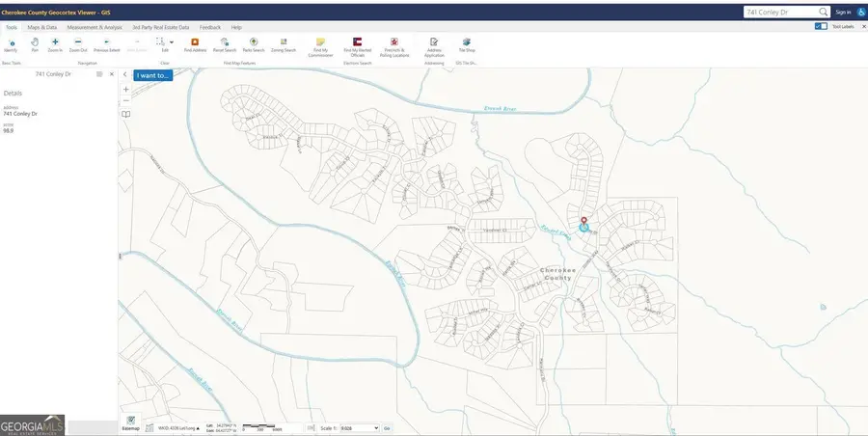Switch to the Tools tab

point(11,27)
